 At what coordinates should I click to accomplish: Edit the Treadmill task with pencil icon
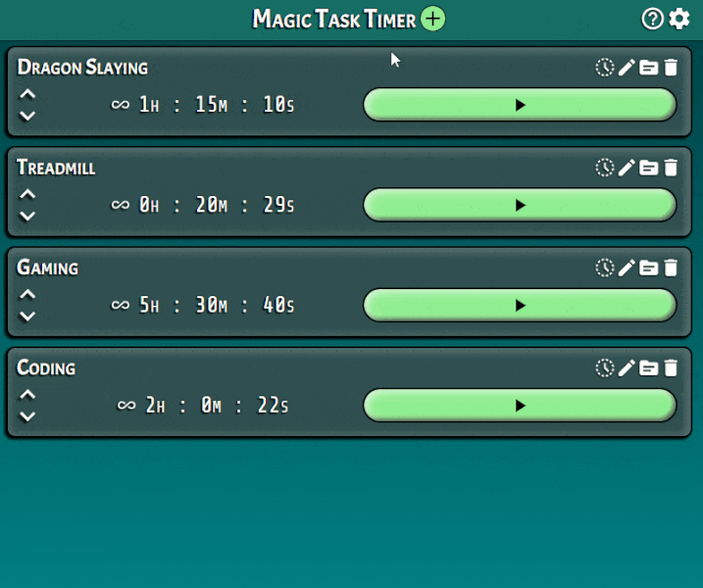tap(627, 168)
